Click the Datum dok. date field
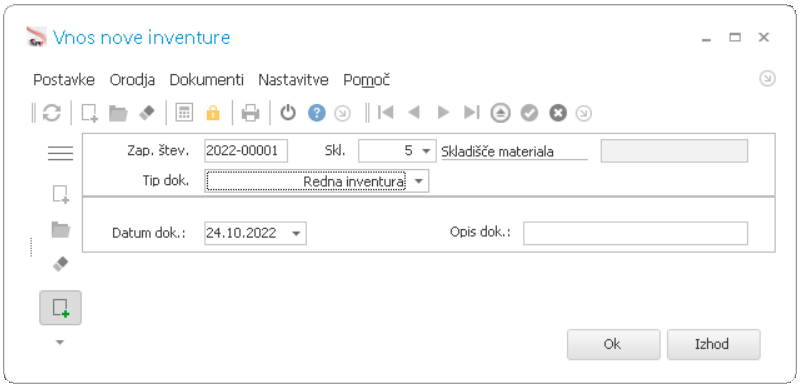 click(x=255, y=233)
